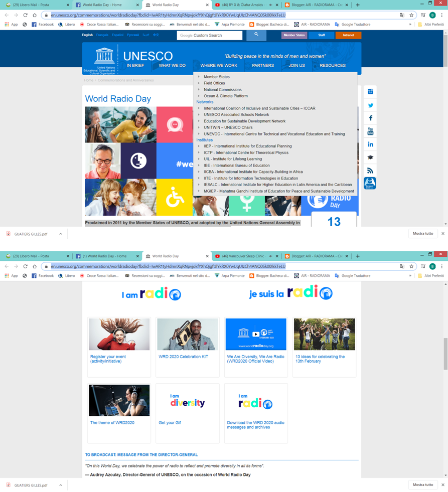Click home icon in upper browser window toolbar
The image size is (448, 492).
35,15
